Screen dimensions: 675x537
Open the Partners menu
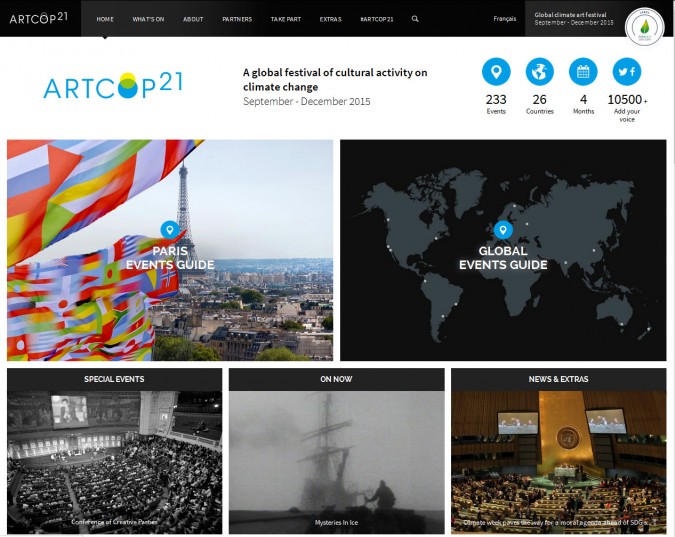[237, 19]
